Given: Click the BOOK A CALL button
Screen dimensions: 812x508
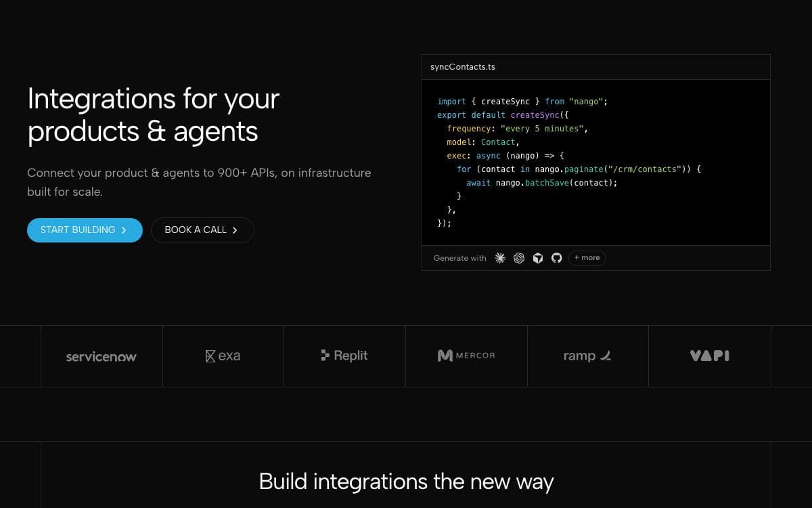Looking at the screenshot, I should coord(202,230).
